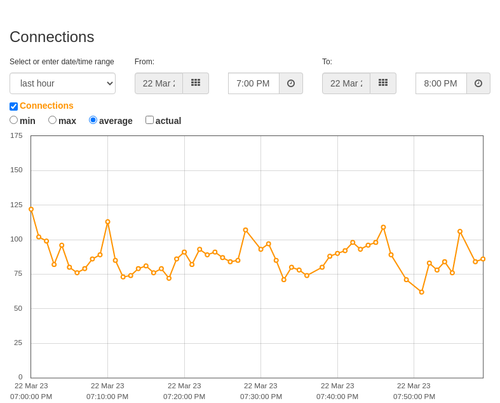Open the From time clock picker icon
500x403 pixels.
291,83
